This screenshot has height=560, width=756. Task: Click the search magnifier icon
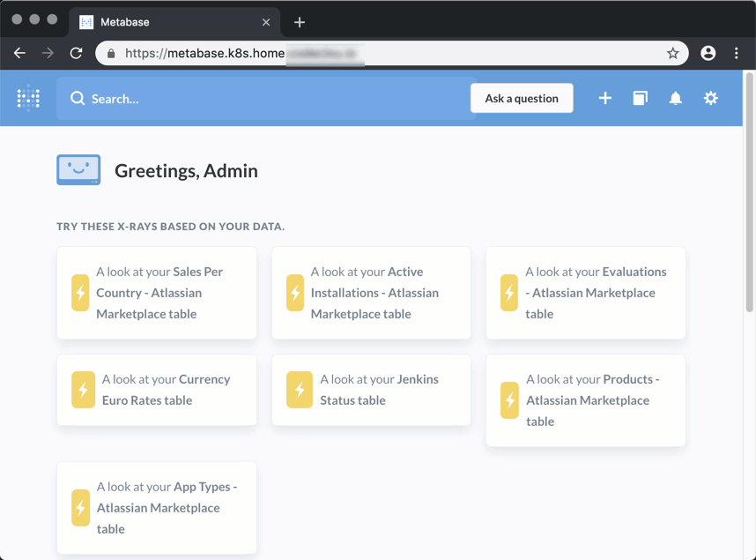click(78, 99)
